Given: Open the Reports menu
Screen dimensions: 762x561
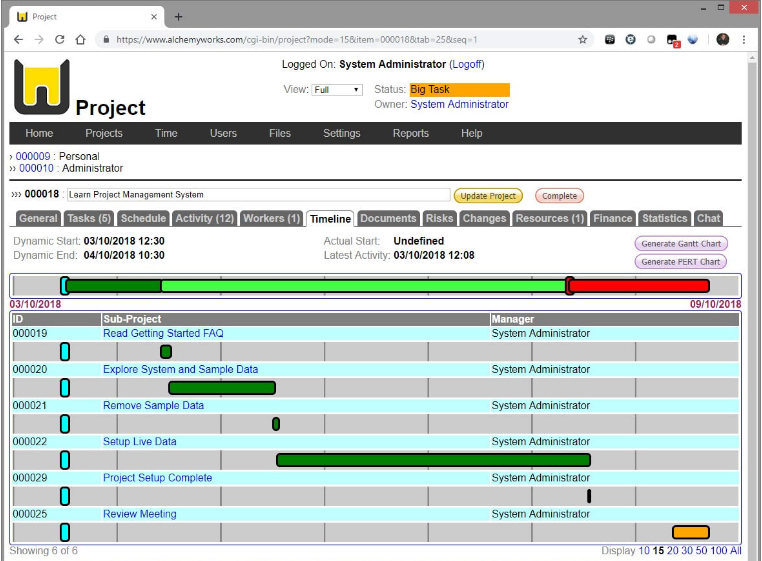Looking at the screenshot, I should pyautogui.click(x=410, y=133).
